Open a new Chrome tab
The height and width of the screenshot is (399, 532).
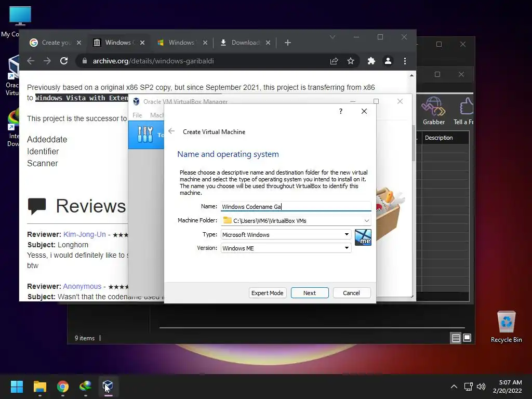[x=288, y=43]
